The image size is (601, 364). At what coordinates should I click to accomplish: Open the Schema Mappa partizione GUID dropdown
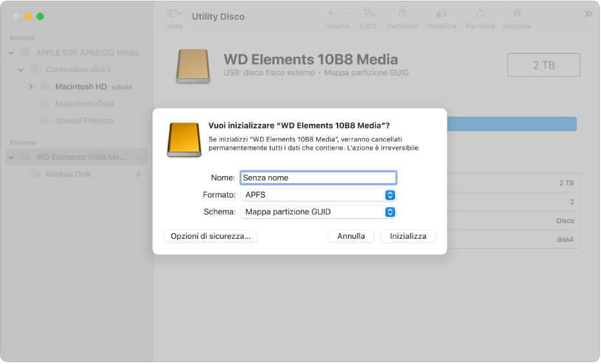point(318,212)
